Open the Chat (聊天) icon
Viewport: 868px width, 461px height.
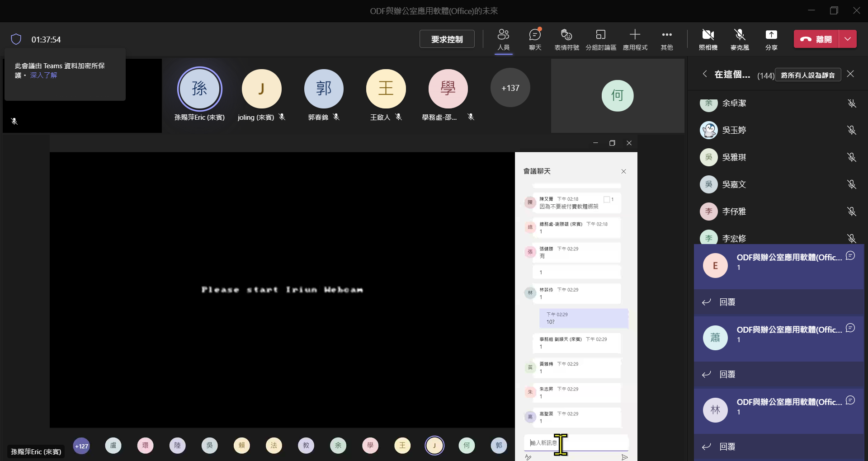[535, 35]
